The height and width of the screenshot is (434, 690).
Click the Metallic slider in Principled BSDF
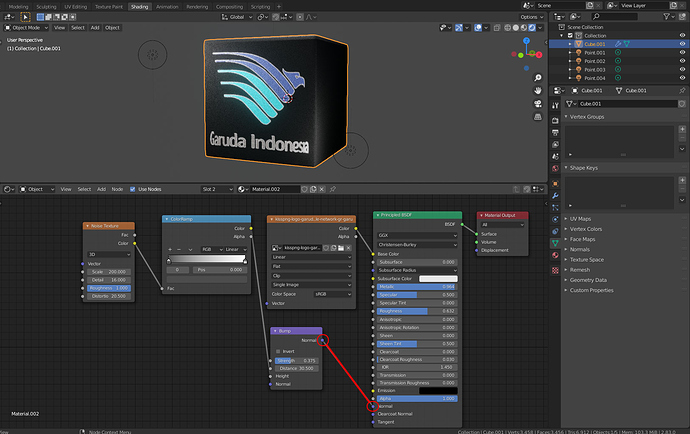417,287
